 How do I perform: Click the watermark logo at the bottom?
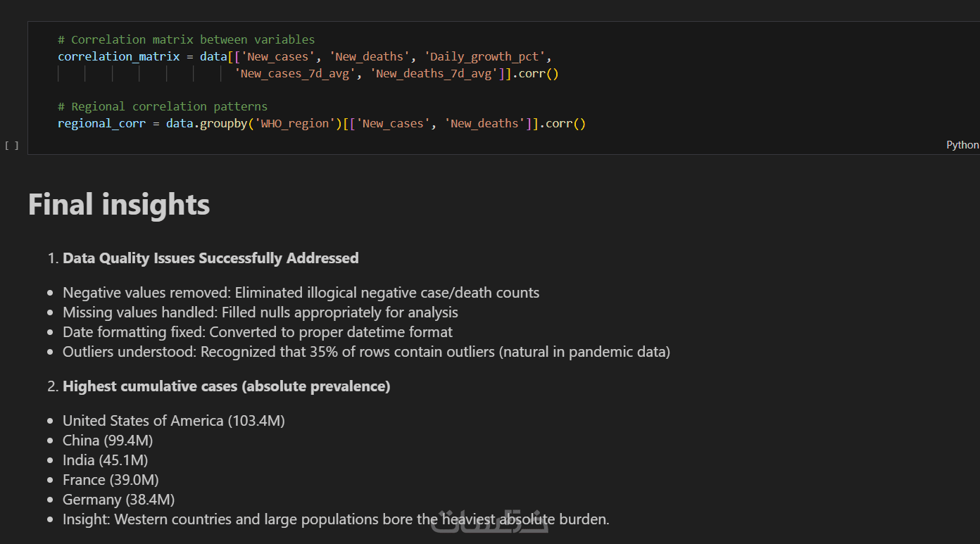coord(491,521)
